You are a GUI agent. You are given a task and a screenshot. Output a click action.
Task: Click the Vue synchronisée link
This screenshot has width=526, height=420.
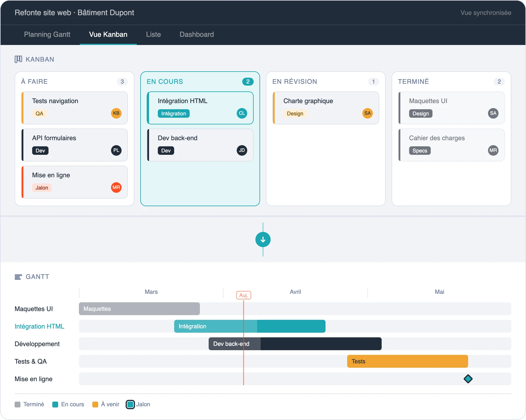(x=486, y=13)
